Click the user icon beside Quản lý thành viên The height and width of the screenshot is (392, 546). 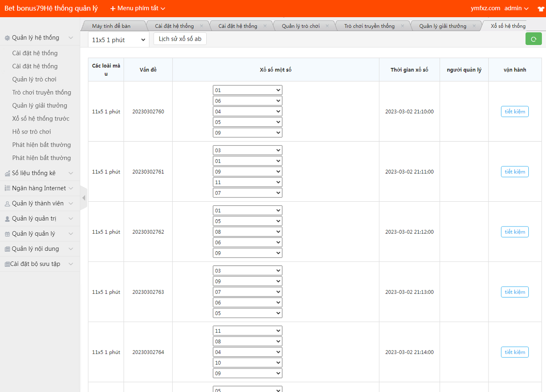point(7,203)
